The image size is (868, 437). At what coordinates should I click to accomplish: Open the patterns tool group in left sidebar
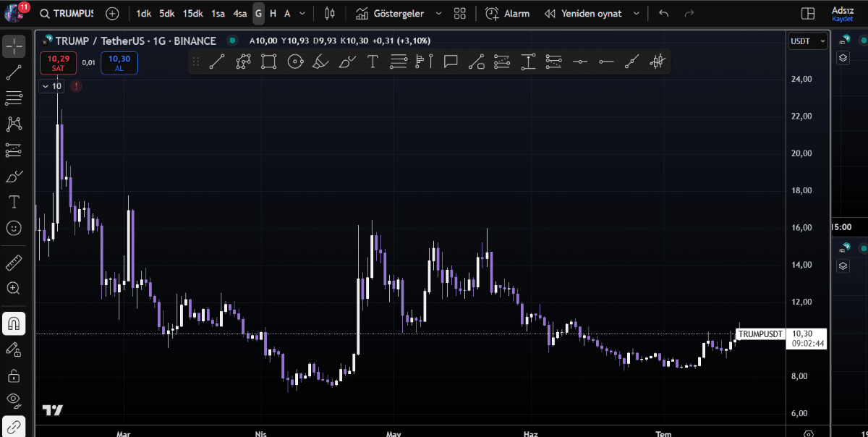14,124
